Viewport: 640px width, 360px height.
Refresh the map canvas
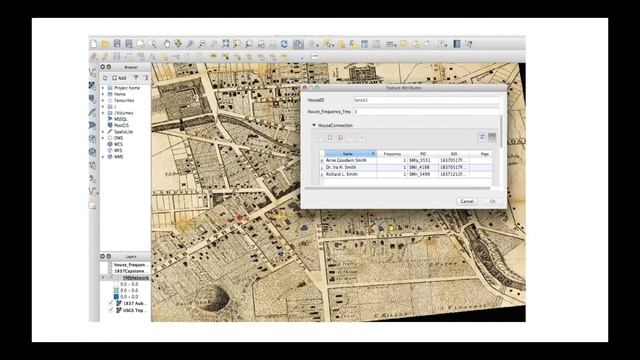tap(284, 44)
